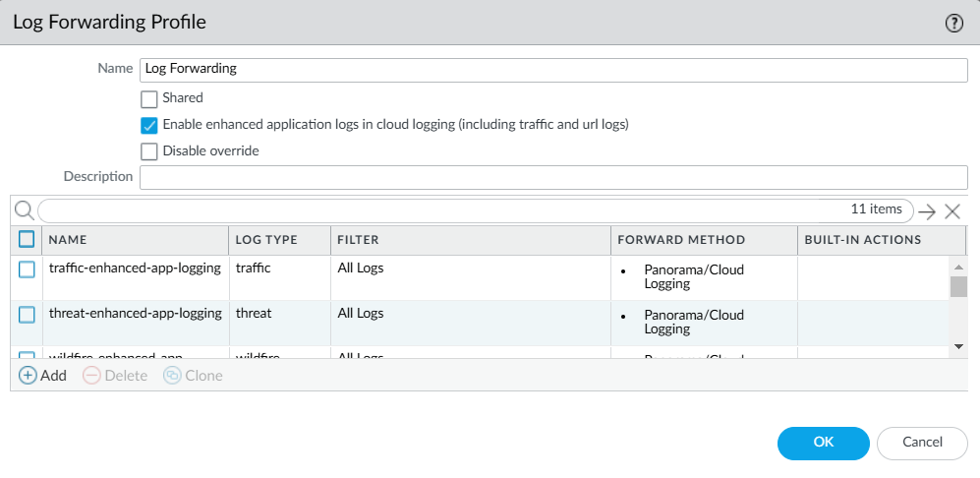This screenshot has height=478, width=980.
Task: Check the select-all header checkbox
Action: (x=27, y=239)
